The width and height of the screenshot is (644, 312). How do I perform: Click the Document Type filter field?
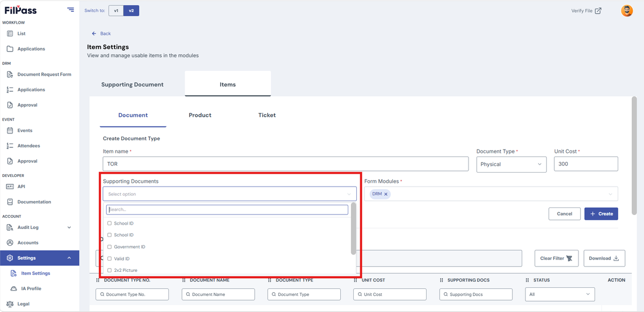tap(304, 294)
